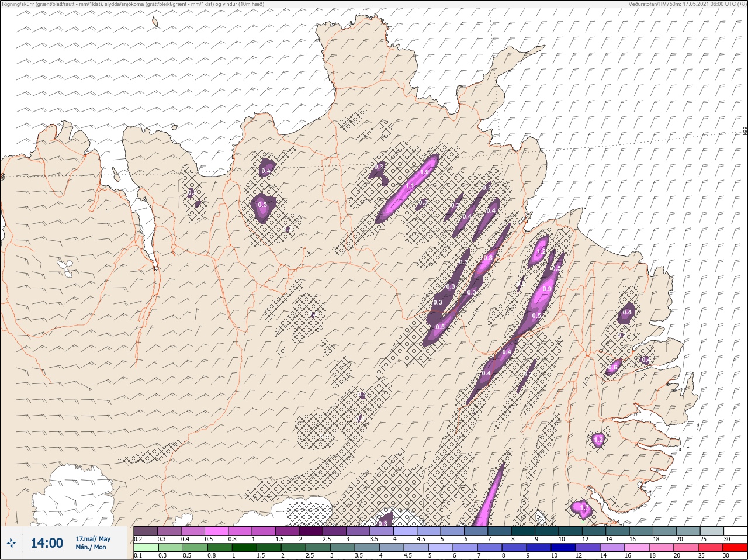The height and width of the screenshot is (560, 748).
Task: Click the navy blue 10–12 swatch, lower legend row
Action: (565, 548)
